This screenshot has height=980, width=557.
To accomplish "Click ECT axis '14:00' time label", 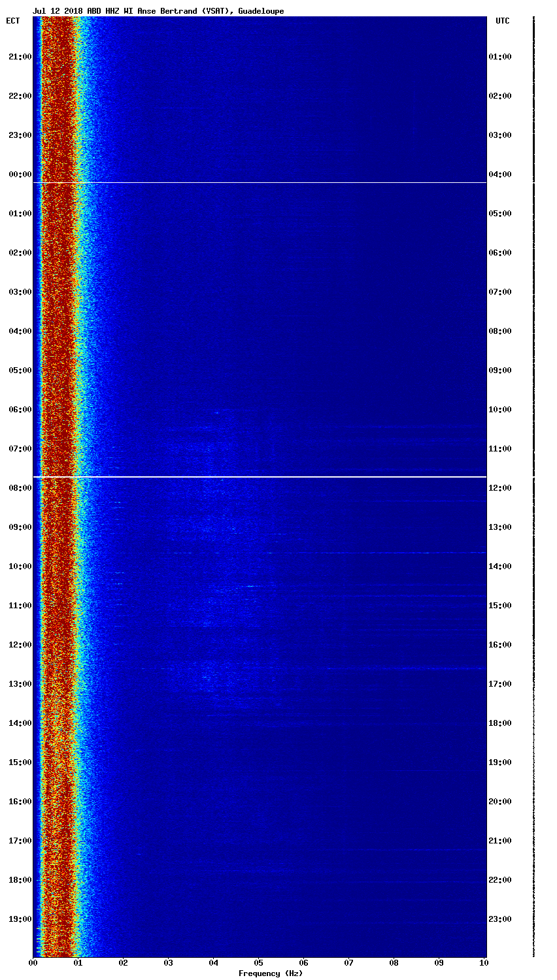I will [x=20, y=723].
